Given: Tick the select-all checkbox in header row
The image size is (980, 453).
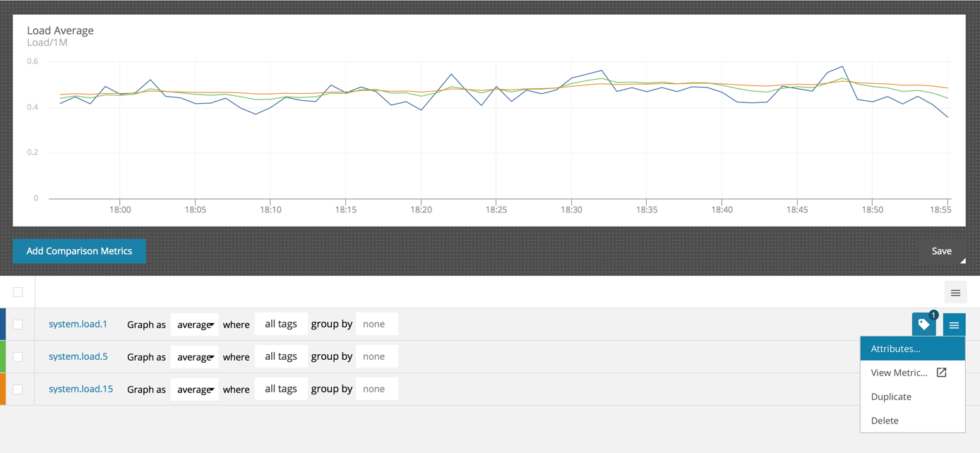Looking at the screenshot, I should pos(18,292).
